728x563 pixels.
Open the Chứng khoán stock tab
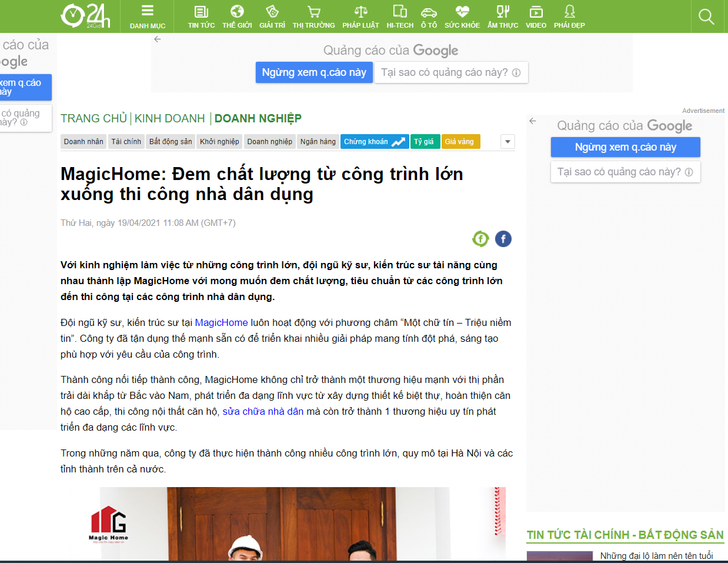(374, 142)
